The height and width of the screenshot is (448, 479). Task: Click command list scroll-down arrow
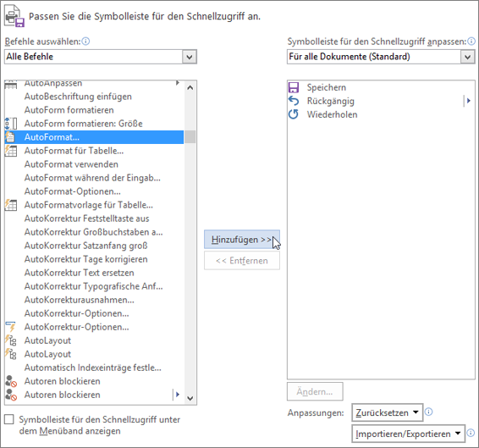tap(190, 398)
